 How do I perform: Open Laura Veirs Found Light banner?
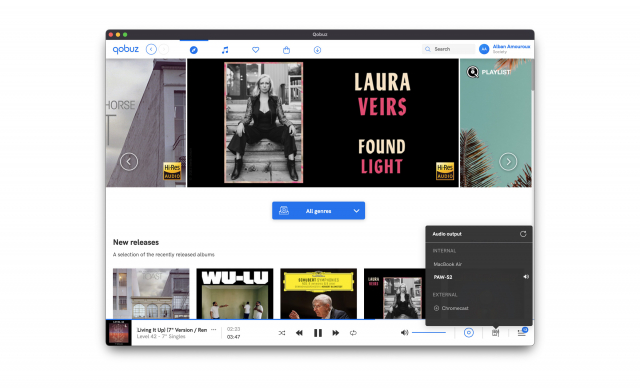coord(323,123)
